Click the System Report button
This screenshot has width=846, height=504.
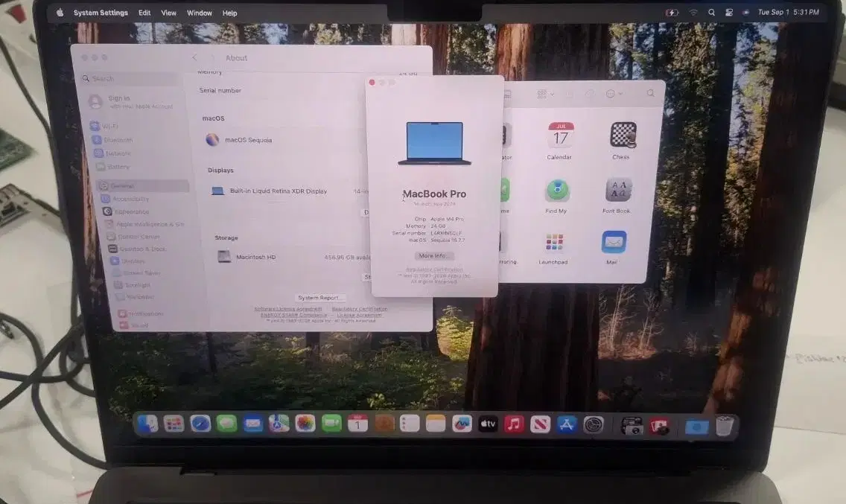coord(319,297)
